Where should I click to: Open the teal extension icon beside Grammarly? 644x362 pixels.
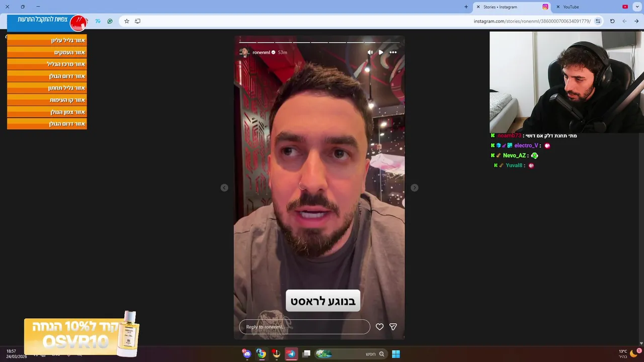pyautogui.click(x=98, y=21)
